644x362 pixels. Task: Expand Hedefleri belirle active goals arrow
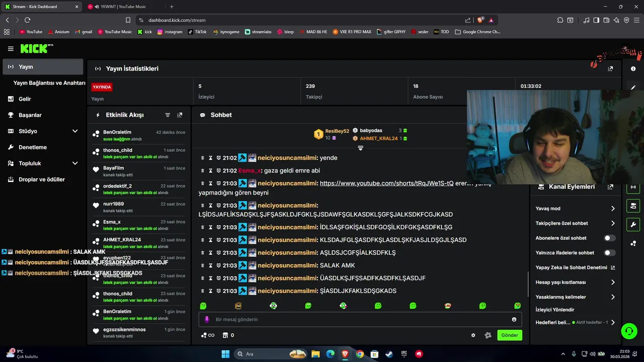click(613, 322)
